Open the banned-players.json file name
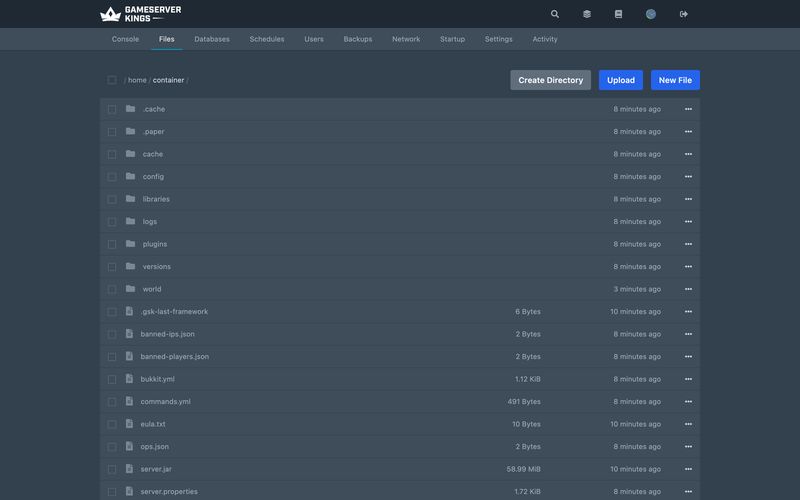The image size is (800, 500). click(174, 356)
